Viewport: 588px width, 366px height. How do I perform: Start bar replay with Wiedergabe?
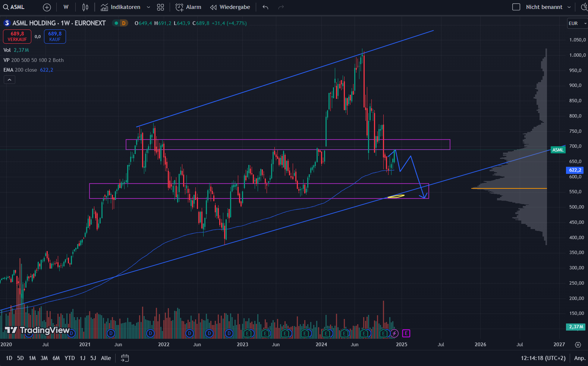pos(230,7)
